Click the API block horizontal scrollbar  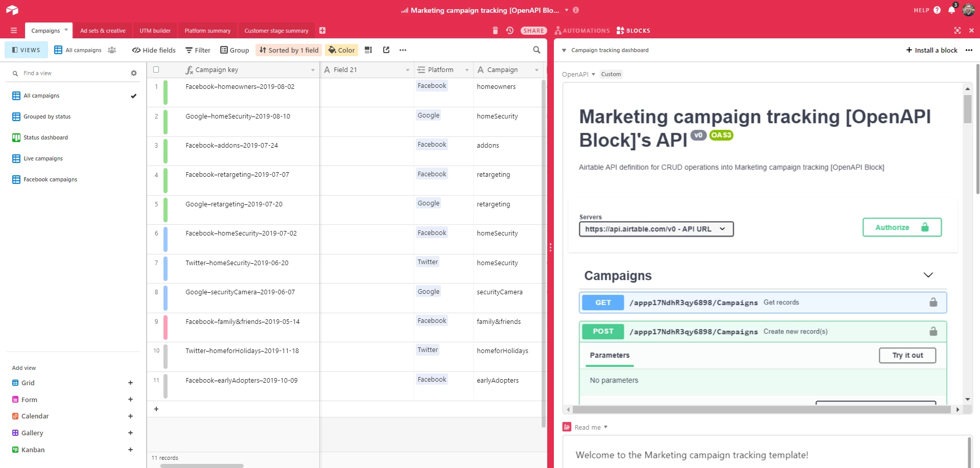pyautogui.click(x=761, y=409)
